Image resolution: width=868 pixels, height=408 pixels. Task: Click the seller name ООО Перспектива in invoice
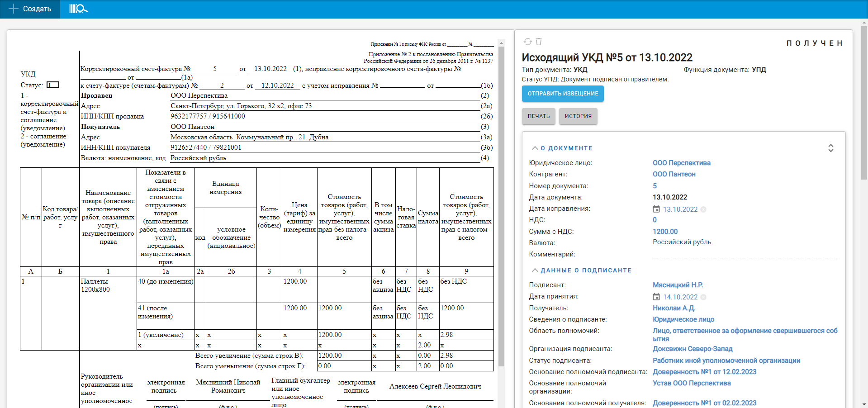199,95
